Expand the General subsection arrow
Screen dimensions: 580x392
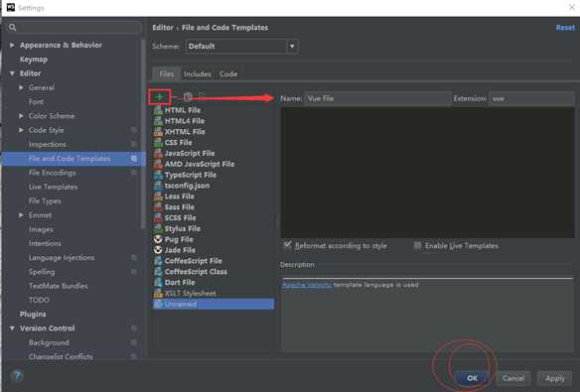pyautogui.click(x=21, y=87)
